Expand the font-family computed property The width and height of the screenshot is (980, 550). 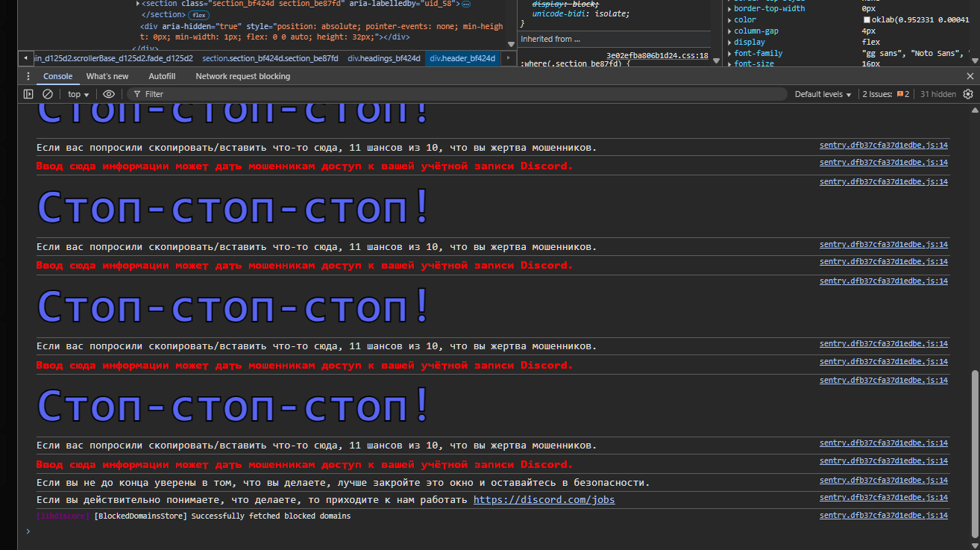(x=730, y=54)
